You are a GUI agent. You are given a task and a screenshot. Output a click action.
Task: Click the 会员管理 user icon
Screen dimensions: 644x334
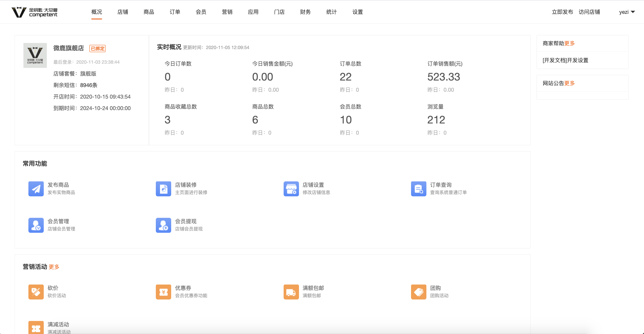[36, 225]
